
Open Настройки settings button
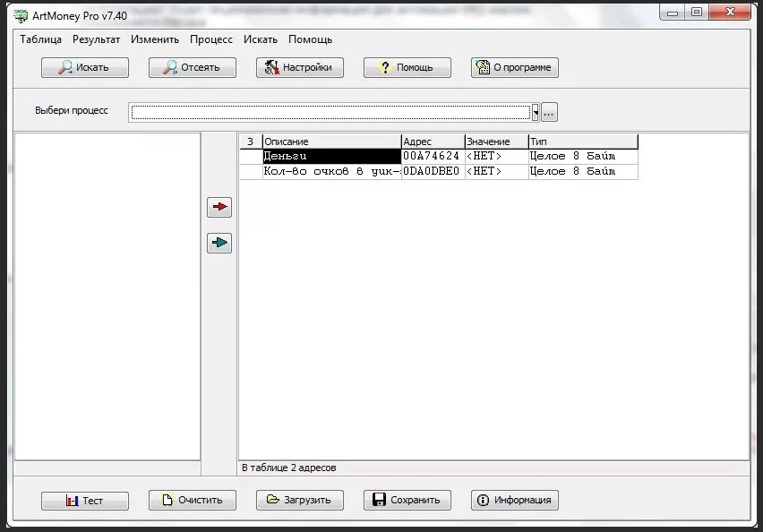[300, 68]
